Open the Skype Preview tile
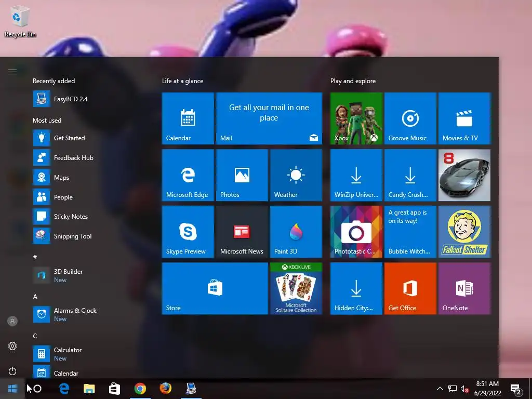 [188, 232]
